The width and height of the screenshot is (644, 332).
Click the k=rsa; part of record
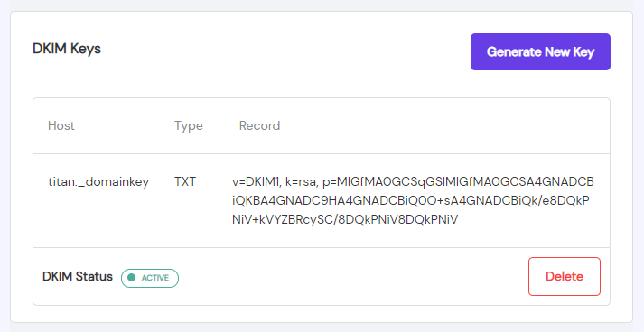click(302, 182)
